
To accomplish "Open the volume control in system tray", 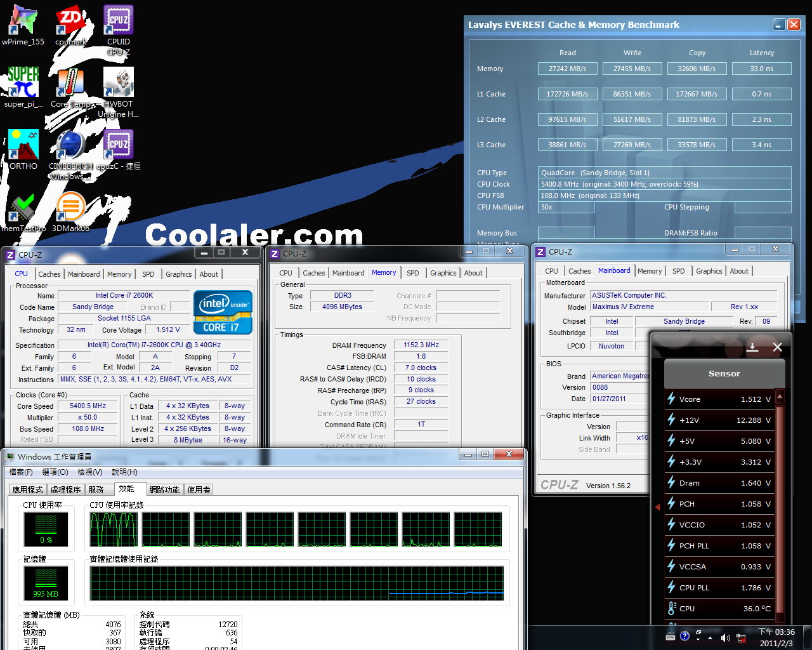I will point(725,637).
